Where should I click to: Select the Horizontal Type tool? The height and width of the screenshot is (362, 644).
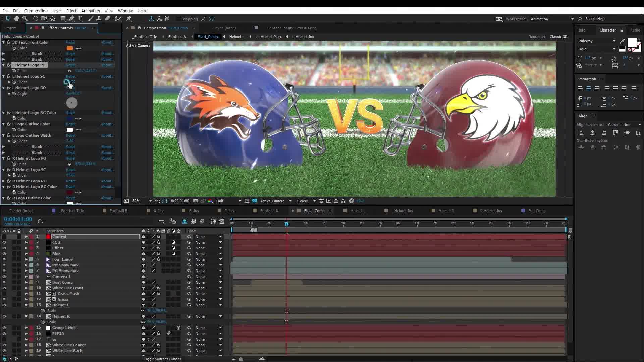[80, 19]
